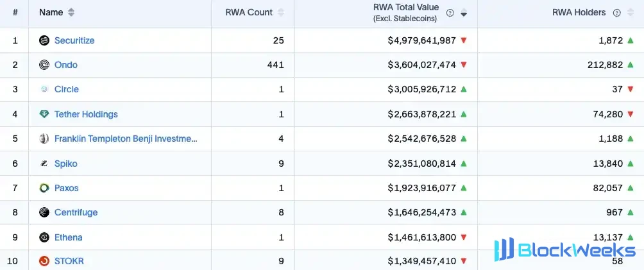Click the Ondo logo icon
Screen dimensions: 644x270
pos(44,65)
